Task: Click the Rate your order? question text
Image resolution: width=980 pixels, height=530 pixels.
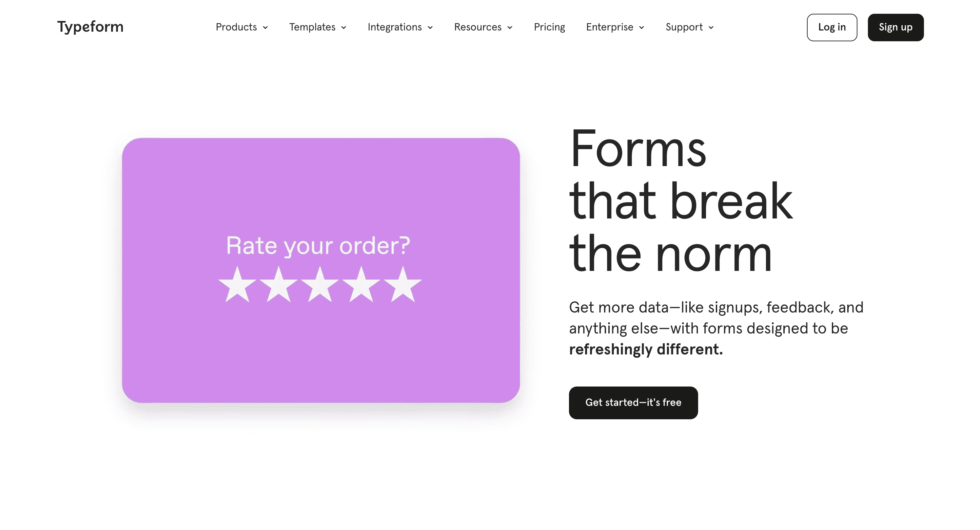Action: pos(318,245)
